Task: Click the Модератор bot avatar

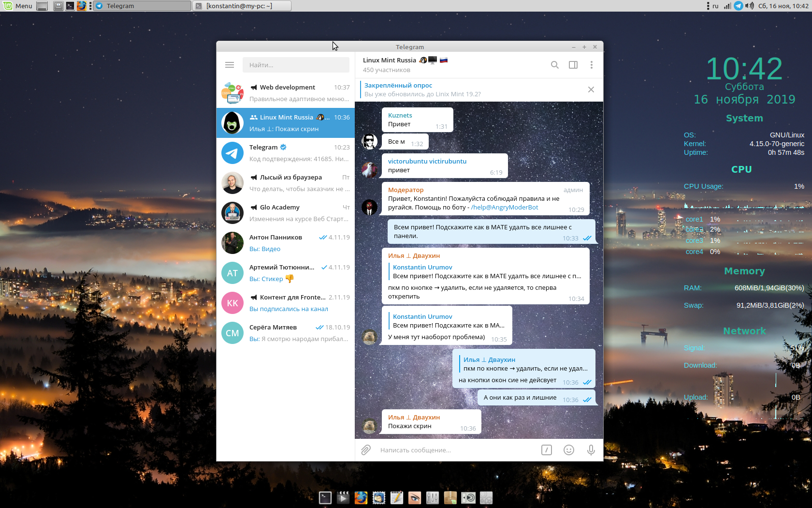Action: (370, 207)
